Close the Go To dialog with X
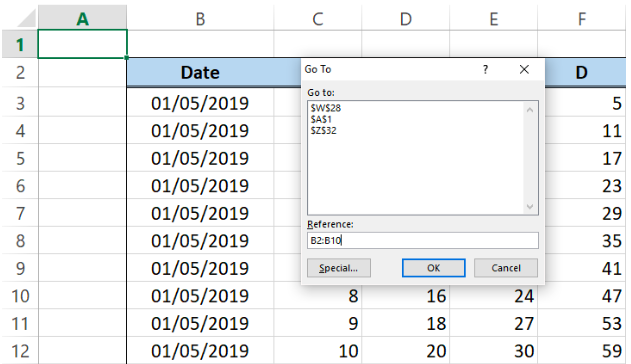631x364 pixels. [524, 70]
